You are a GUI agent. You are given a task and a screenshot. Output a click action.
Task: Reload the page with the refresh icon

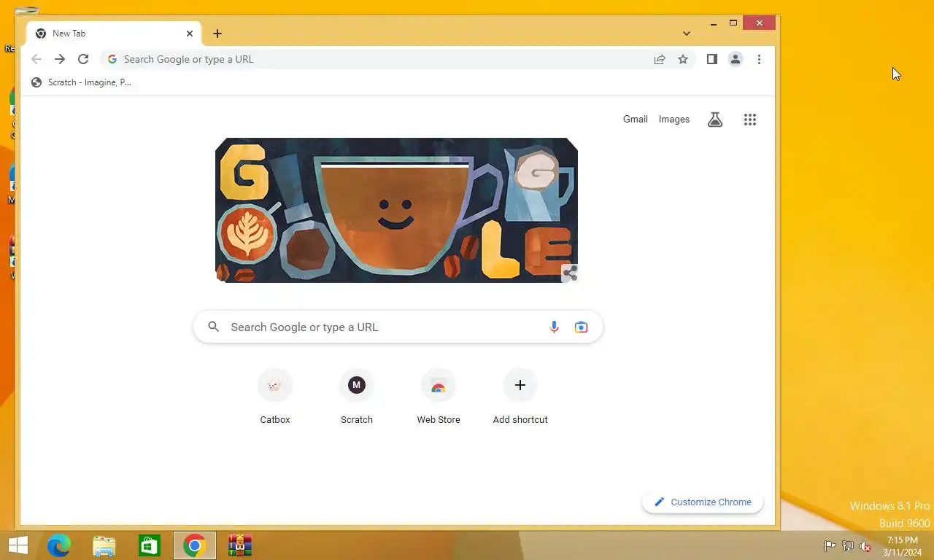(83, 59)
